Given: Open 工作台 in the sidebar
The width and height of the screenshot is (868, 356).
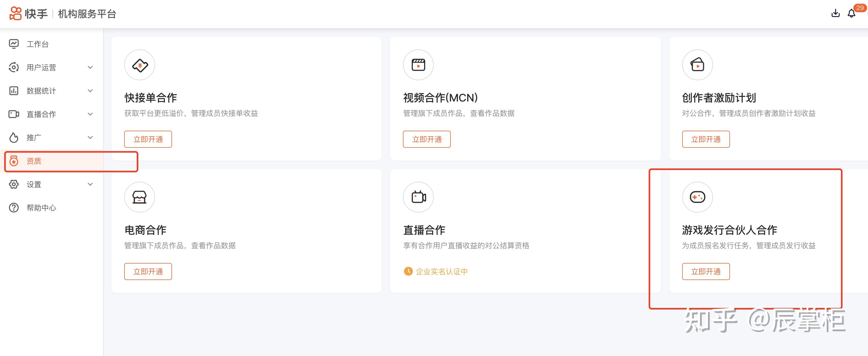Looking at the screenshot, I should 37,44.
